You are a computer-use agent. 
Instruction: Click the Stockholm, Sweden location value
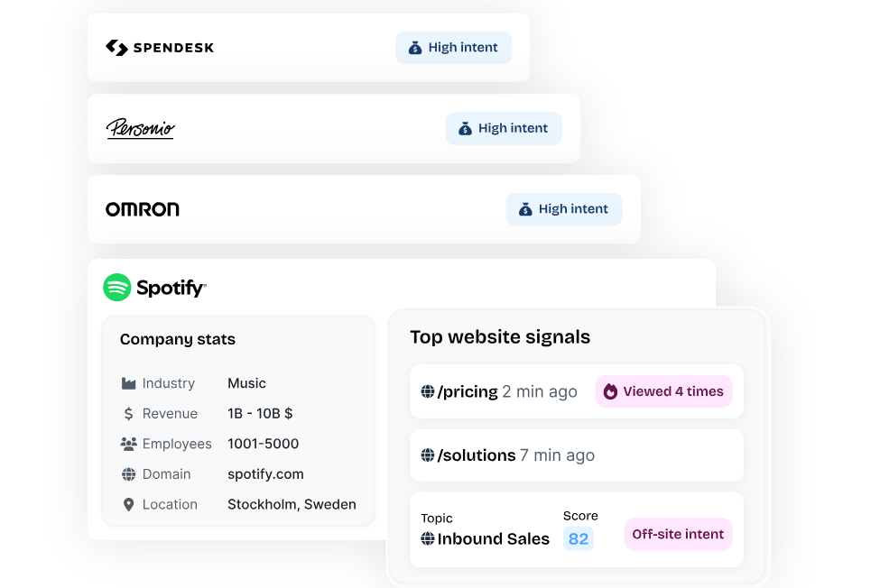(x=292, y=504)
